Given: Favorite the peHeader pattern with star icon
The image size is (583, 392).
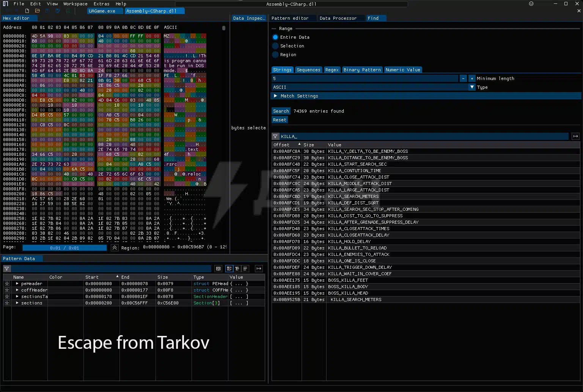Looking at the screenshot, I should pos(7,284).
